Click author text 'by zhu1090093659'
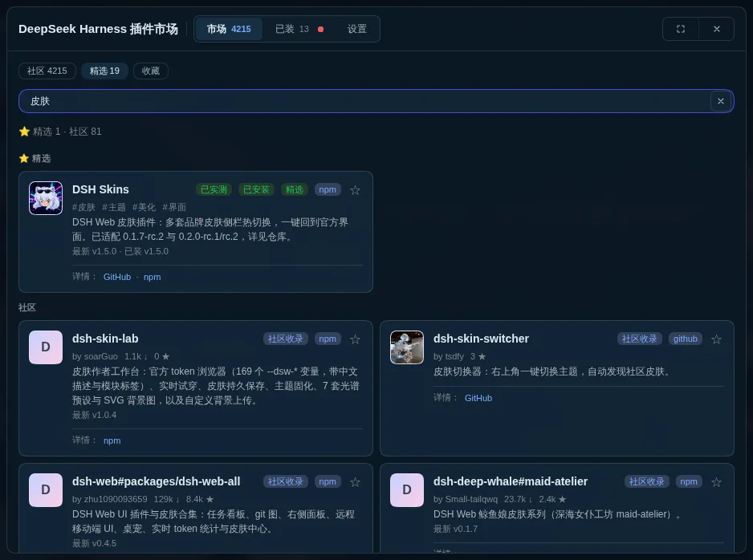753x560 pixels. point(109,499)
